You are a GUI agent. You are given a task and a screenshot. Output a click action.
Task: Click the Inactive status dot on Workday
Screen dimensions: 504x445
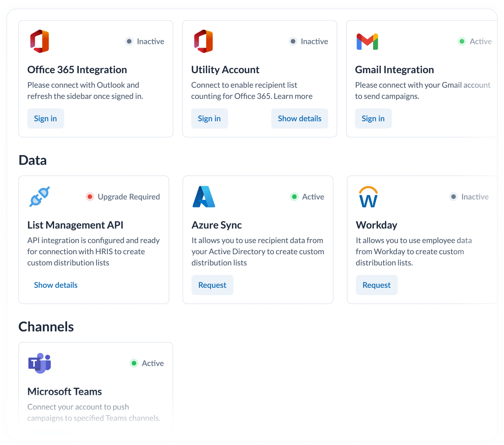point(454,197)
